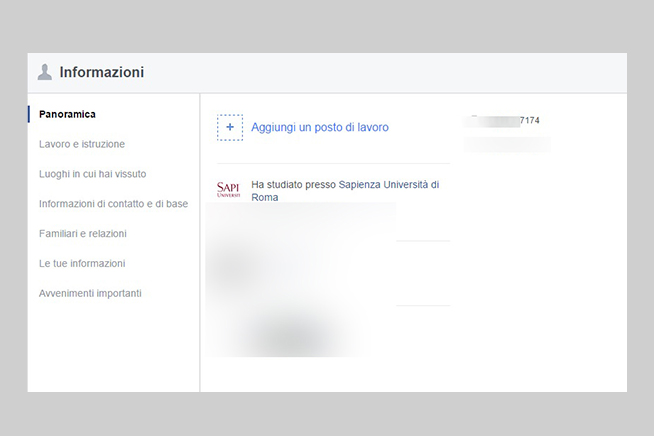
Task: Select Avvenimenti importanti in sidebar
Action: click(x=90, y=293)
